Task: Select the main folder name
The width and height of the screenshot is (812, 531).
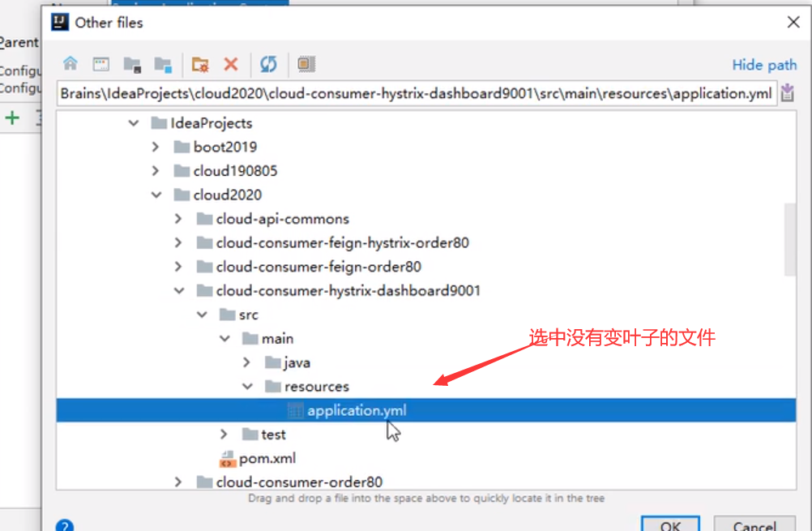Action: point(278,339)
